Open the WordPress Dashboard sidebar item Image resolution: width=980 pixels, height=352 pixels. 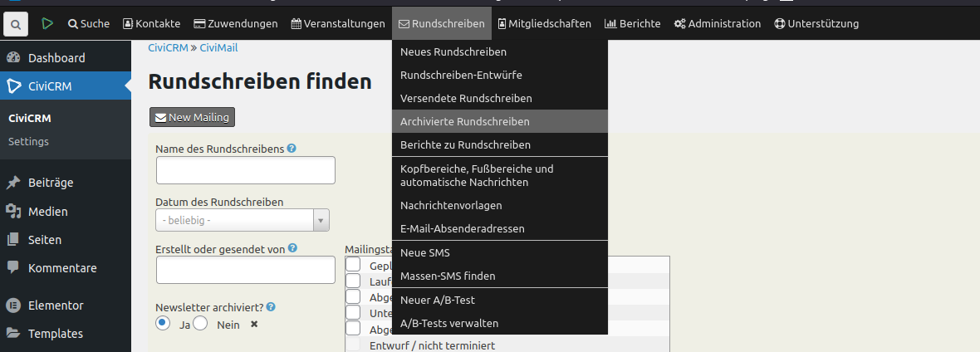[x=56, y=58]
